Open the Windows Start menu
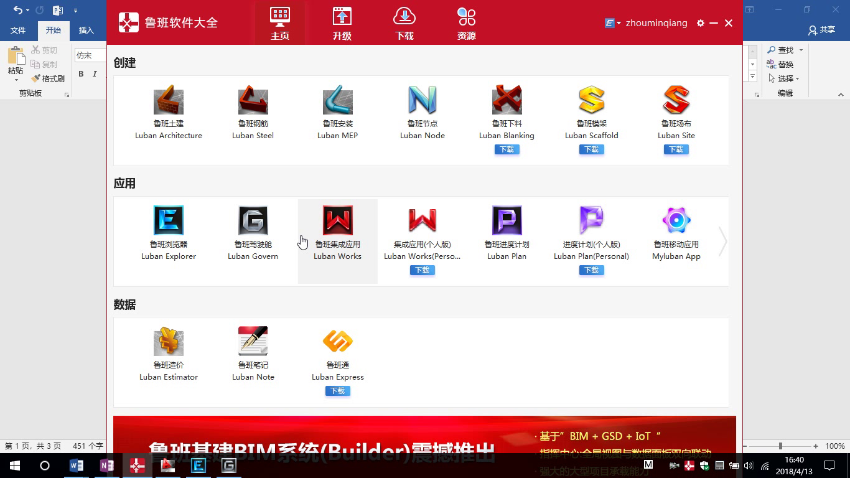 15,466
